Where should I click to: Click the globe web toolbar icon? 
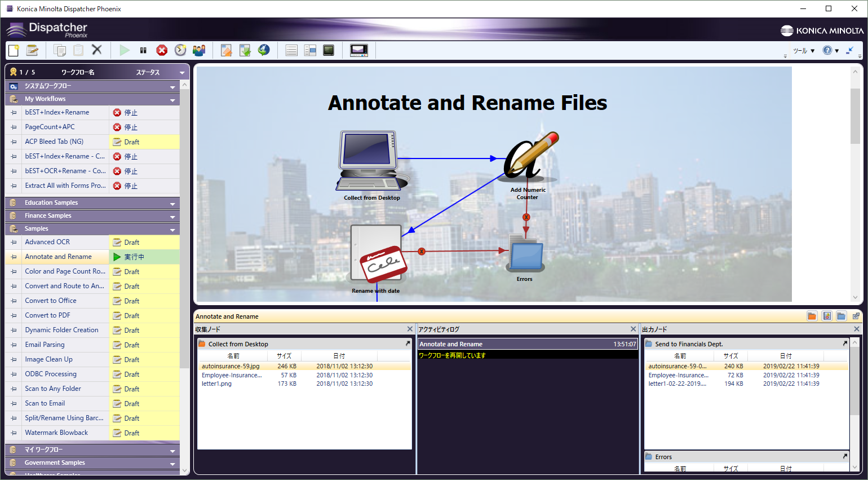264,50
